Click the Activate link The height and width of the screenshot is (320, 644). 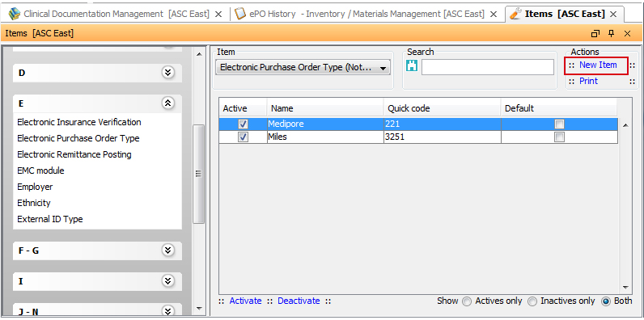(245, 301)
